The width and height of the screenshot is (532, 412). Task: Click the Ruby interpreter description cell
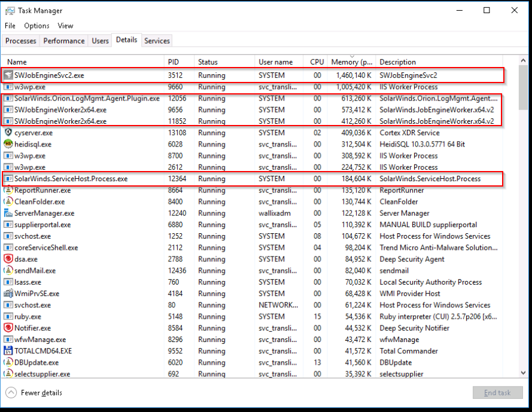tap(439, 316)
